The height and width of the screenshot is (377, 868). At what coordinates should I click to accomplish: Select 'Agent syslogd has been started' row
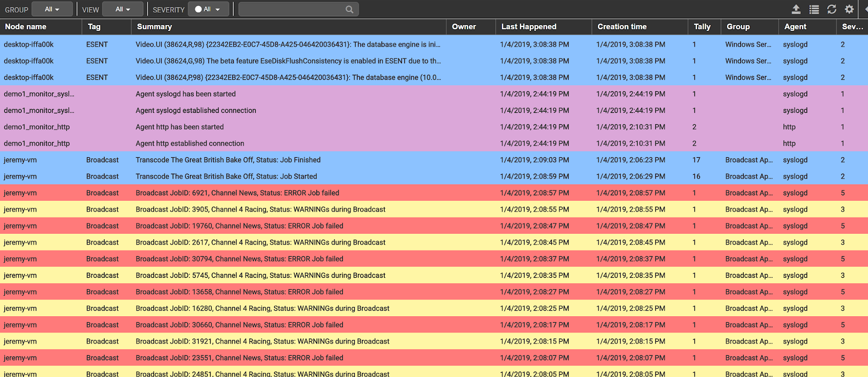tap(434, 94)
